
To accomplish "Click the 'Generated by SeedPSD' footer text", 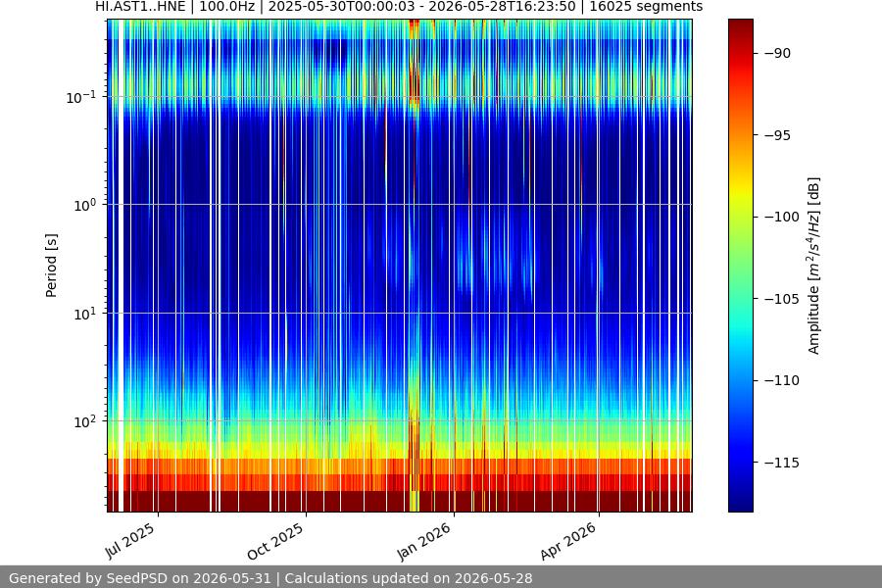I will (270, 578).
